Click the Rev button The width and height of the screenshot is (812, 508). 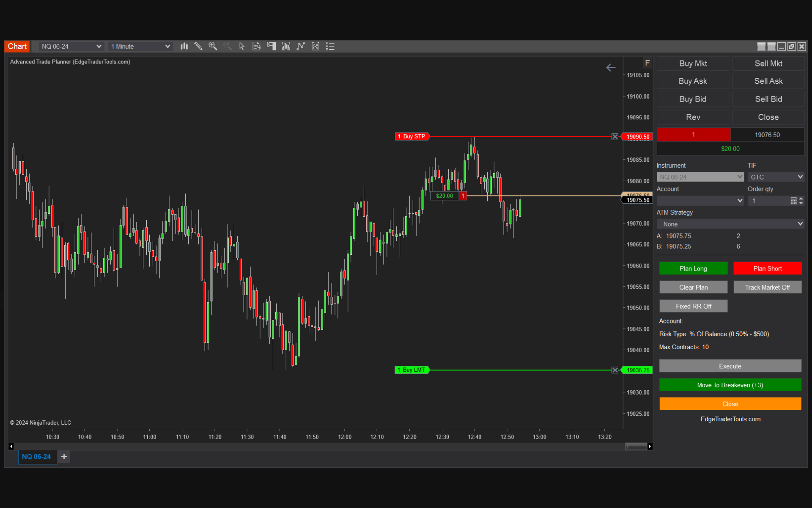pos(693,117)
